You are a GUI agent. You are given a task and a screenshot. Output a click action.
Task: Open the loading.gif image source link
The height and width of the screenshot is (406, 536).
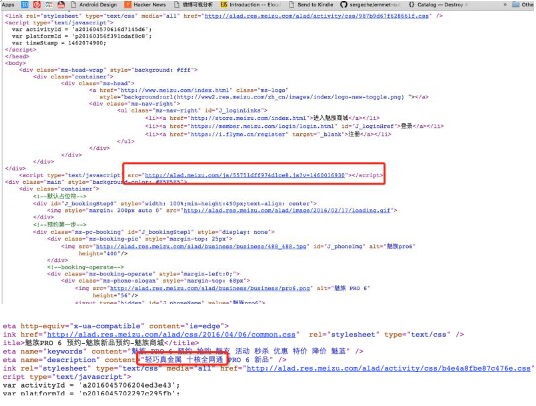[287, 210]
